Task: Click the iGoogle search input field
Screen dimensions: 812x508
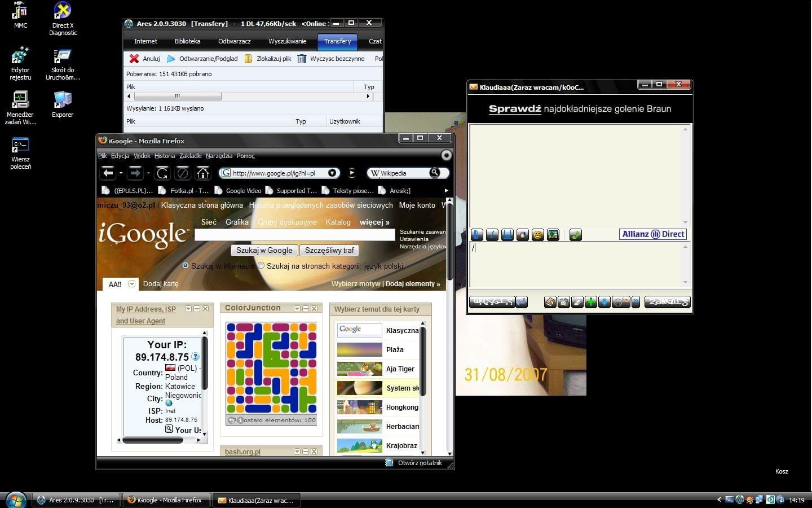Action: tap(294, 235)
